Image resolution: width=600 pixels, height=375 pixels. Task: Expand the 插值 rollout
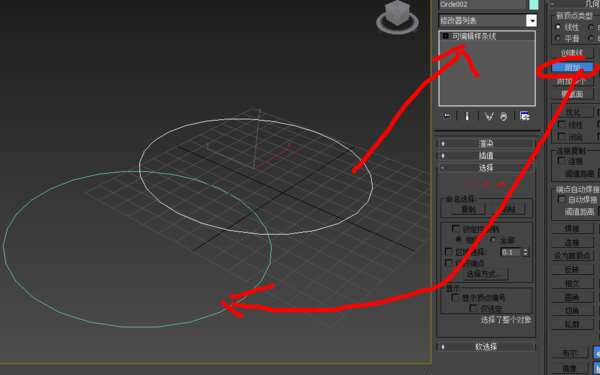[x=486, y=156]
